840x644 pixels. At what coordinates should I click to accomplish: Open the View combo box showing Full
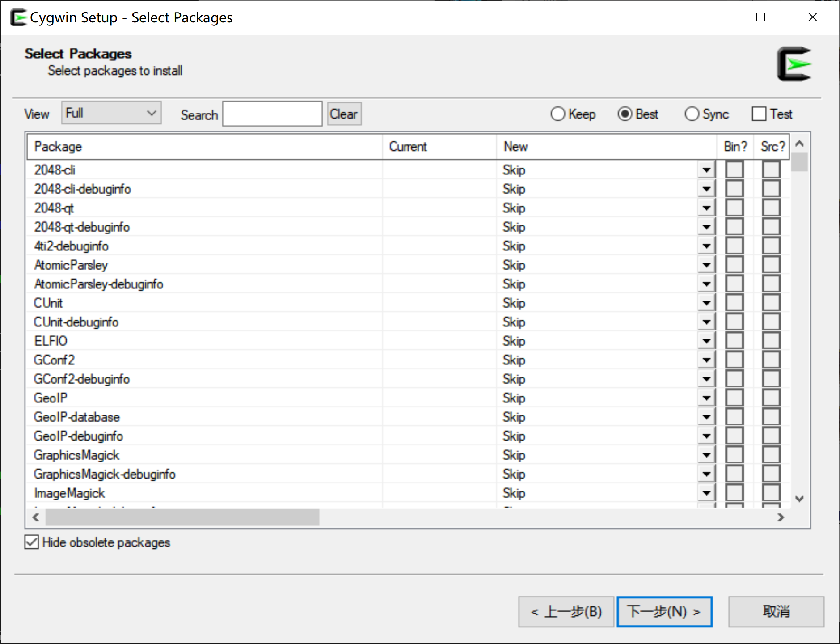tap(111, 113)
